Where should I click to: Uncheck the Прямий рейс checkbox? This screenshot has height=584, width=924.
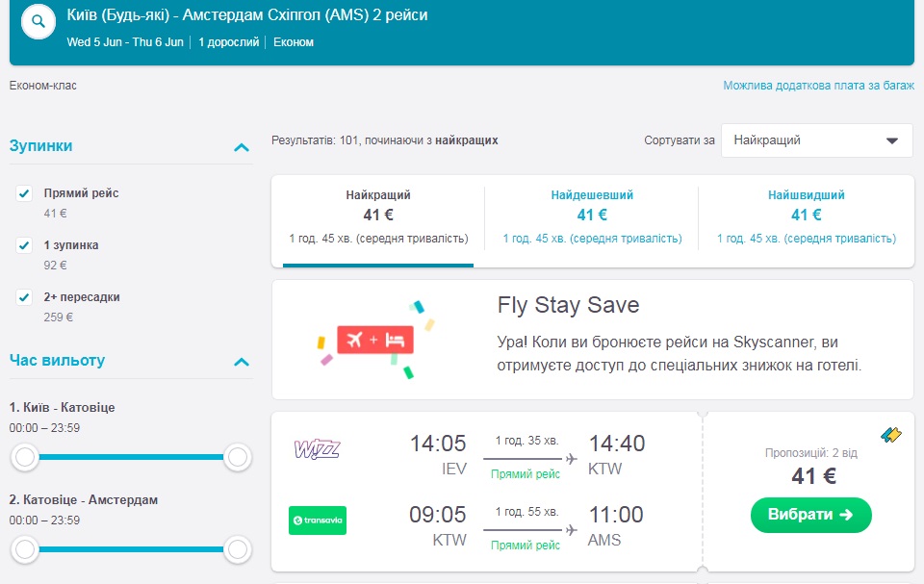click(x=25, y=193)
